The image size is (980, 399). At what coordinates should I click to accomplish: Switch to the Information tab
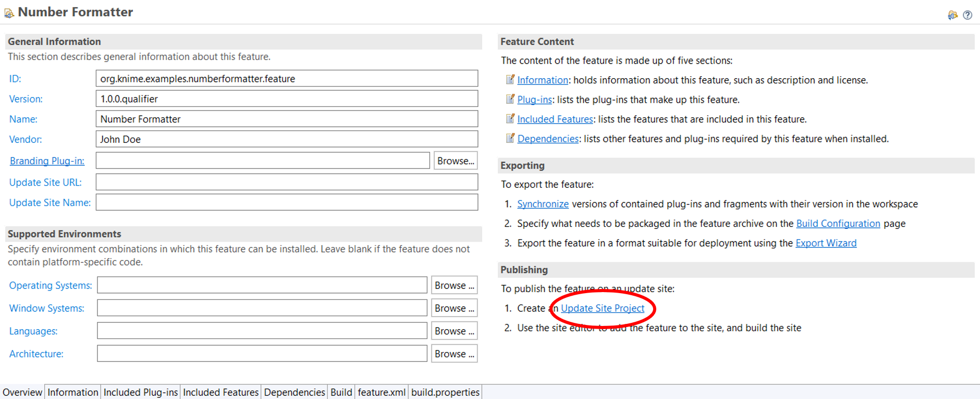coord(72,392)
